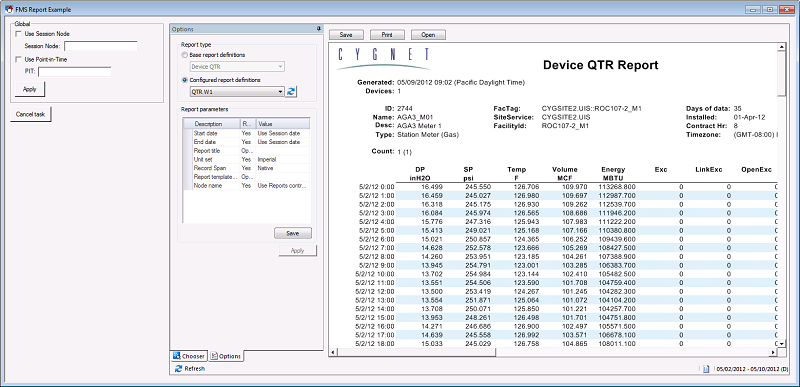
Task: Select the Configured report definitions radio button
Action: (x=185, y=80)
